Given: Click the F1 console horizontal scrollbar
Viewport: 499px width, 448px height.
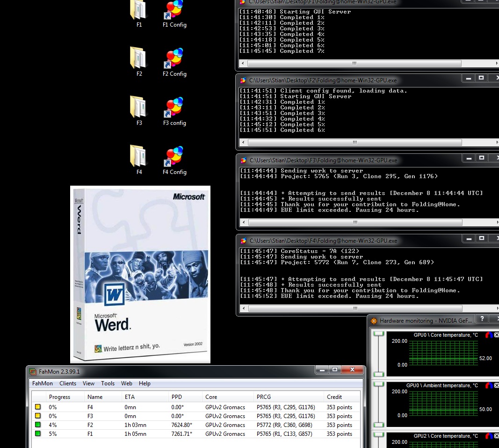Looking at the screenshot, I should (x=354, y=63).
